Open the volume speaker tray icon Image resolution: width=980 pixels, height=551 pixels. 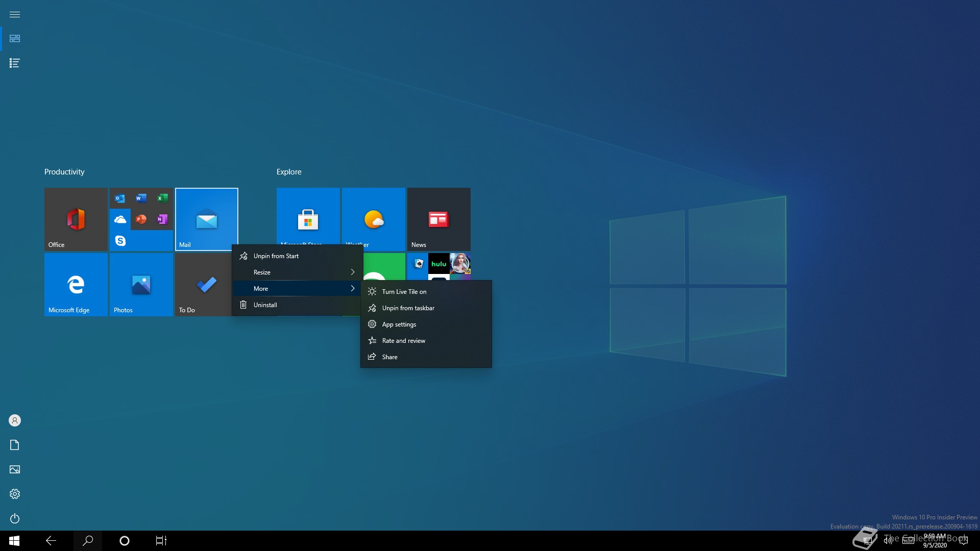888,541
